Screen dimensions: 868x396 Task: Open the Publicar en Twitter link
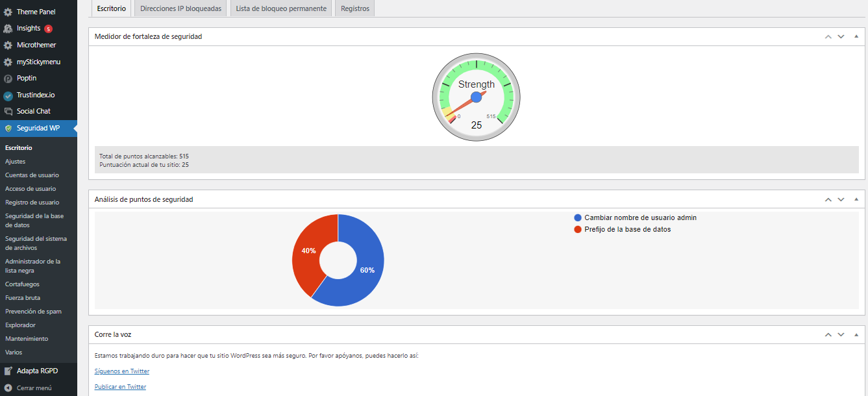(120, 386)
